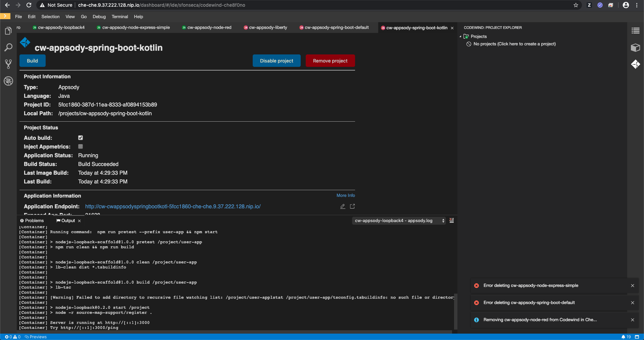644x340 pixels.
Task: Toggle the errors and warnings counter
Action: 12,337
